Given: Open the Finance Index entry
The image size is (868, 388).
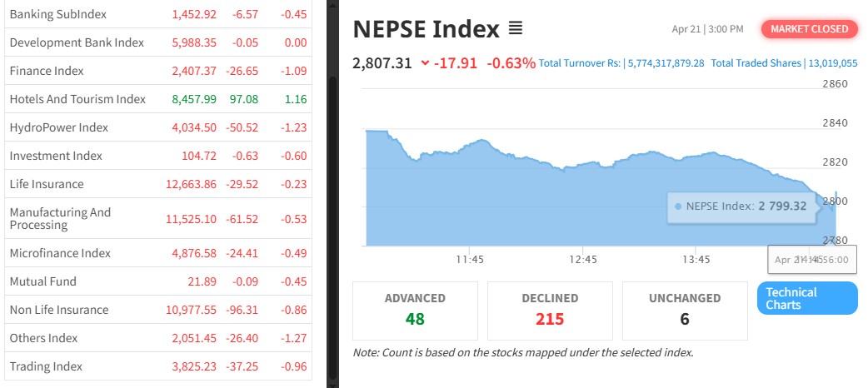Looking at the screenshot, I should click(47, 71).
